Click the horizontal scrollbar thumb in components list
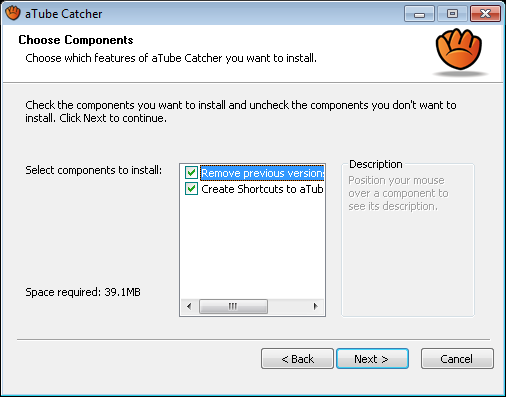506x397 pixels. tap(233, 306)
